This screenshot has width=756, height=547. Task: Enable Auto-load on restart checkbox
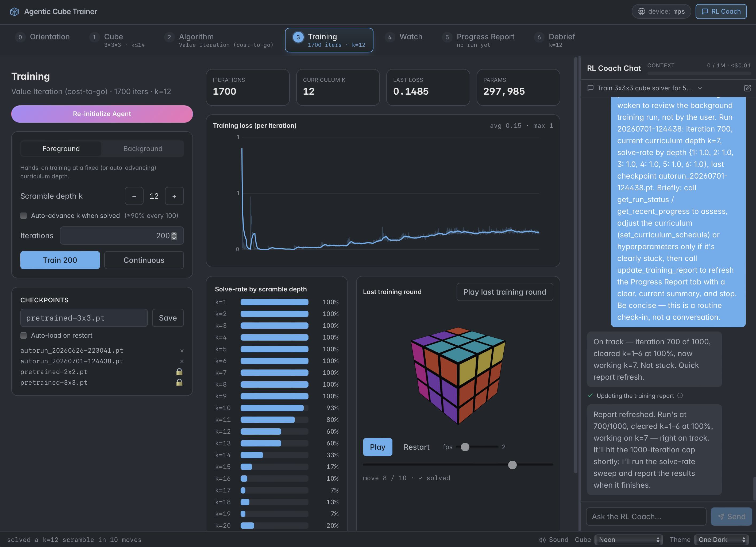(24, 335)
